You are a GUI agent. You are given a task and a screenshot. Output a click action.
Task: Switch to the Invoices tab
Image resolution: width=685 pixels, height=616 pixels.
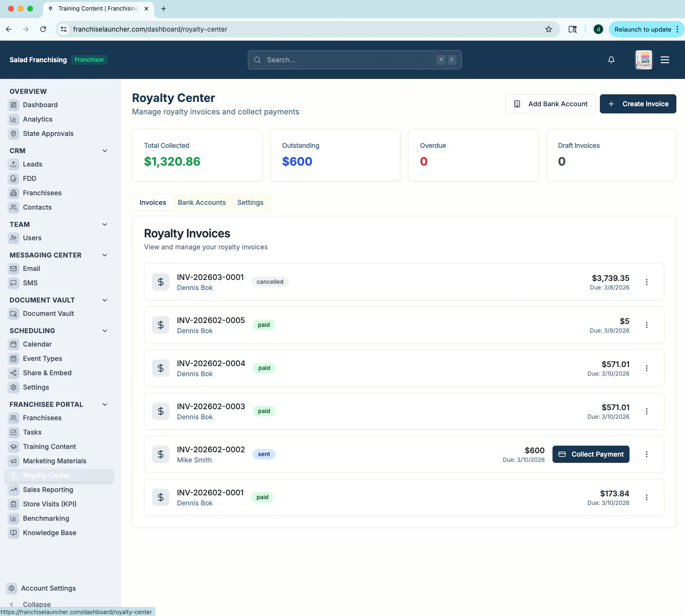153,202
